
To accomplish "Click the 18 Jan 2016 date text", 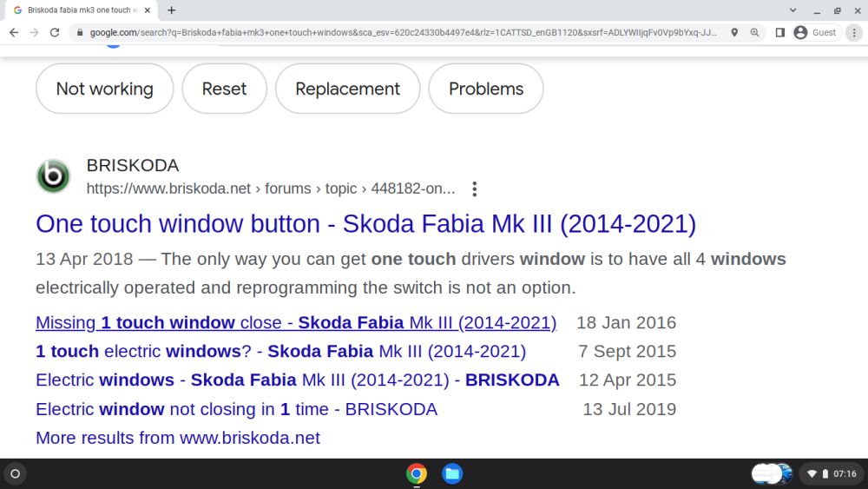I will coord(626,322).
